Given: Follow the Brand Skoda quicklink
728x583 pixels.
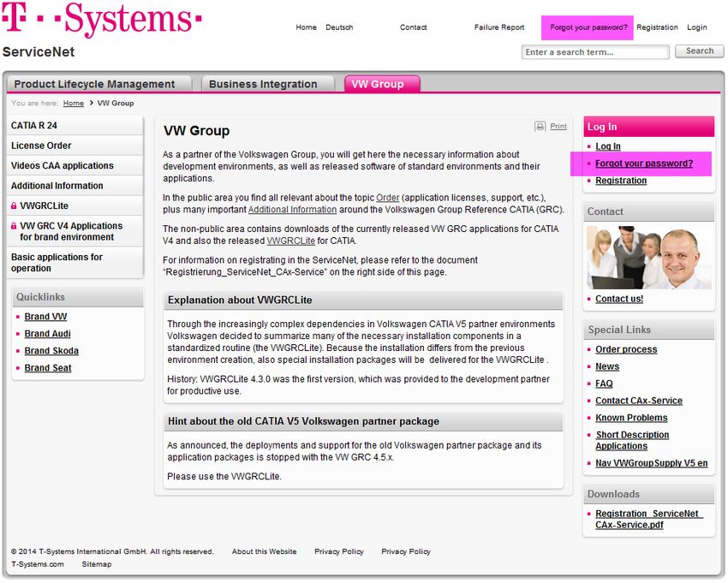Looking at the screenshot, I should [51, 351].
